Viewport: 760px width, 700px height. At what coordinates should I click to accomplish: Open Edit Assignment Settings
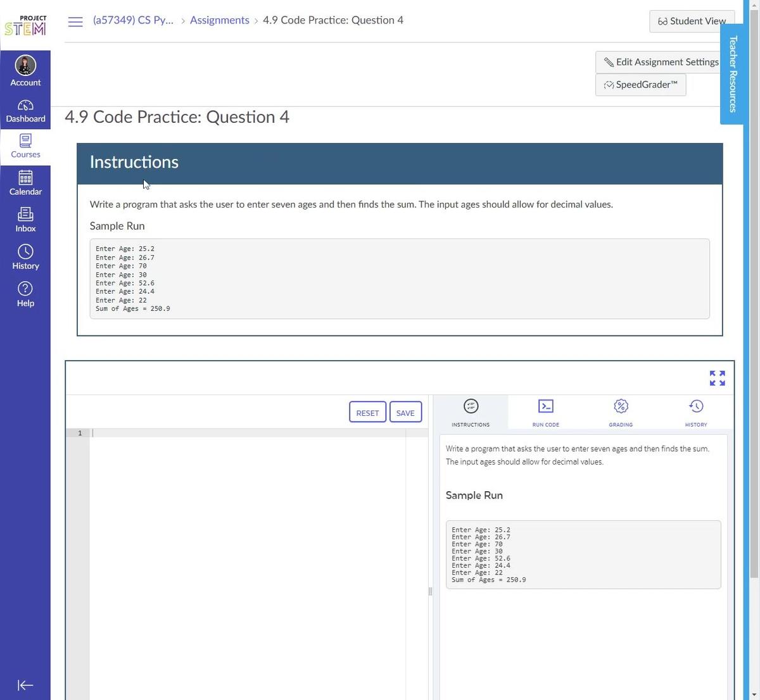click(x=660, y=61)
